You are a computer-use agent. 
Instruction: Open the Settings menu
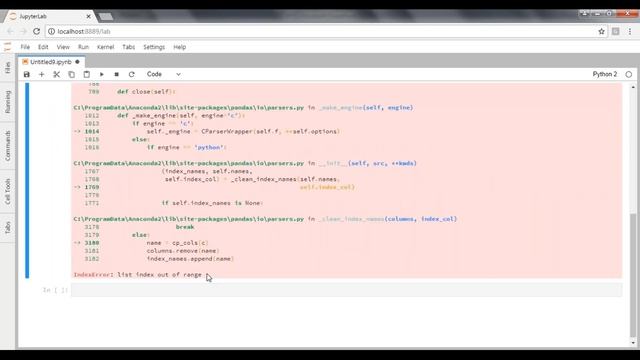coord(154,47)
